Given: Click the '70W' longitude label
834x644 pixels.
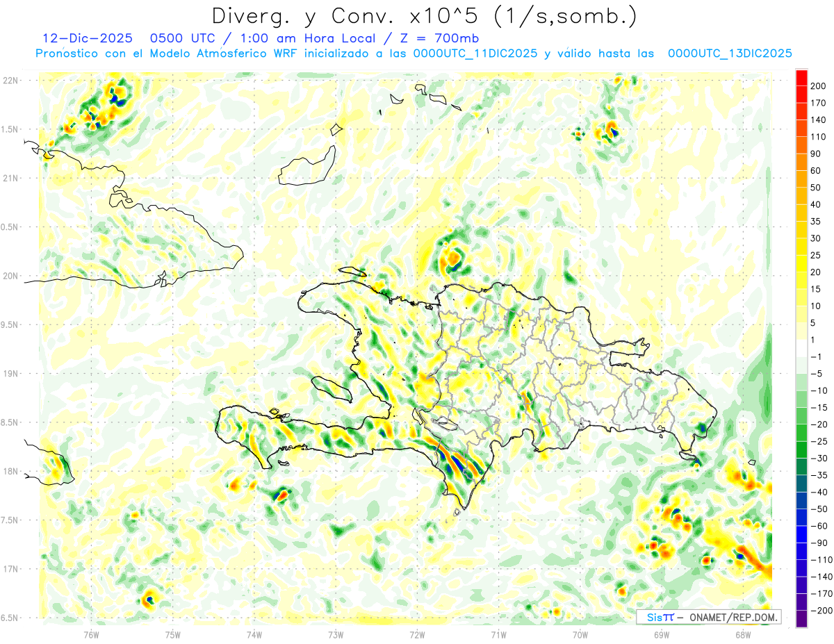Looking at the screenshot, I should pos(580,634).
